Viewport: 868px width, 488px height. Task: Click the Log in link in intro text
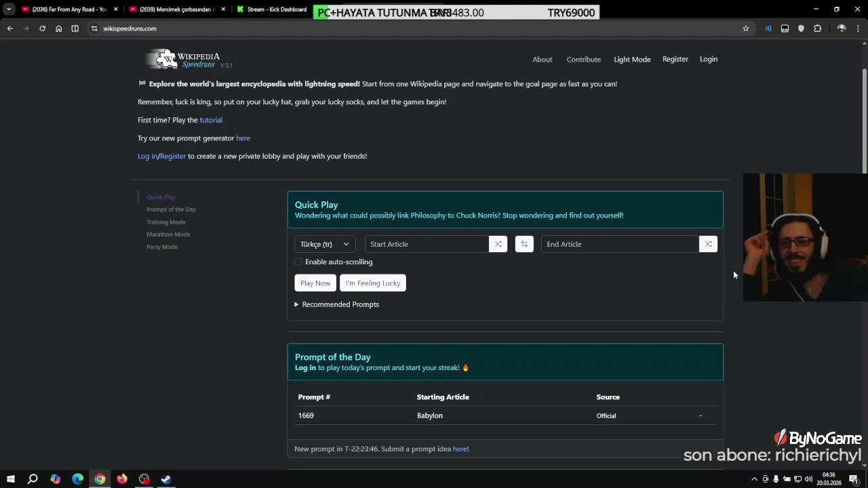click(147, 156)
